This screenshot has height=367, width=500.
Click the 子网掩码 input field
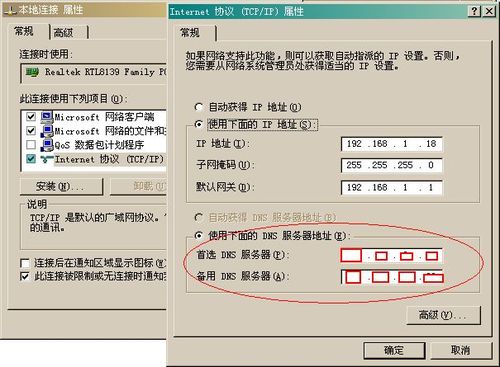[392, 165]
